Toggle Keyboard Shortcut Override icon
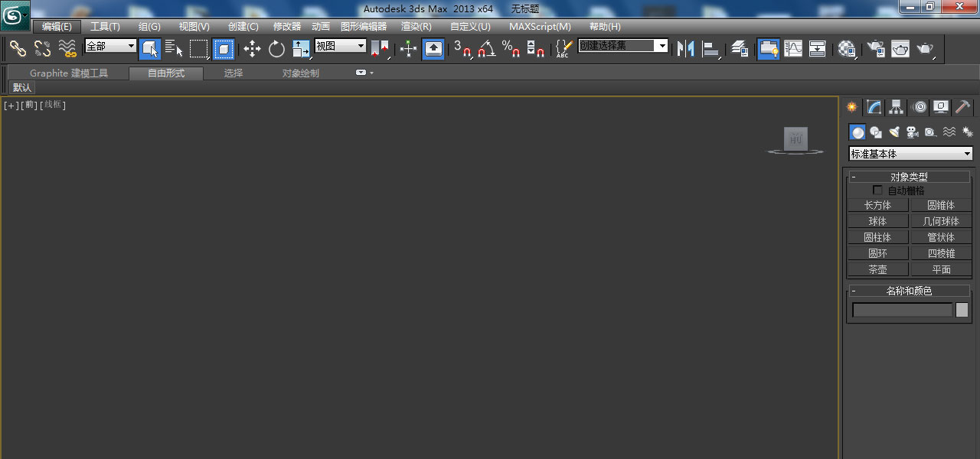 coord(433,49)
